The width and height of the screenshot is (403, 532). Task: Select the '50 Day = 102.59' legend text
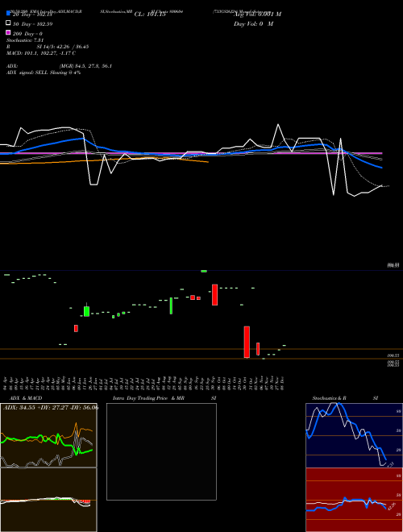tap(32, 24)
